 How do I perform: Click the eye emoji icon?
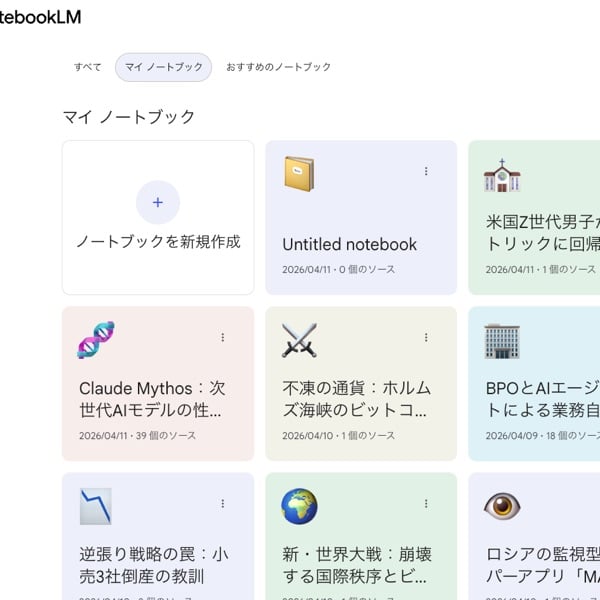coord(502,506)
